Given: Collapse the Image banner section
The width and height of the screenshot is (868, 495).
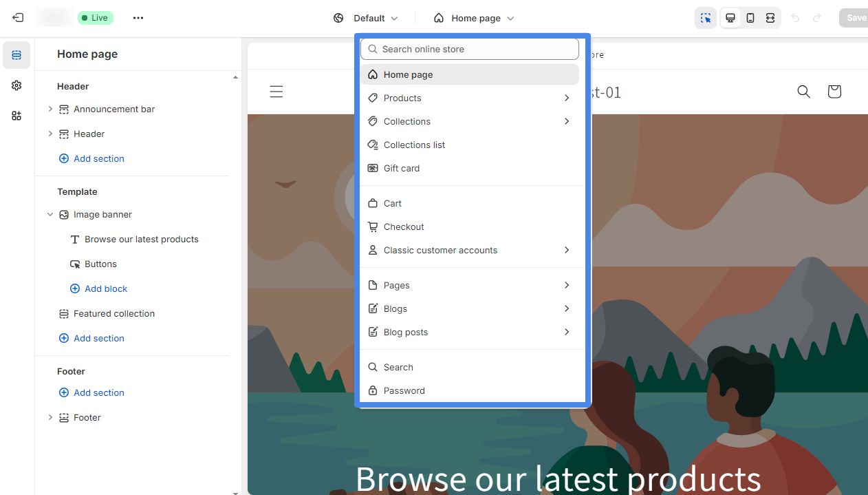Looking at the screenshot, I should point(50,215).
